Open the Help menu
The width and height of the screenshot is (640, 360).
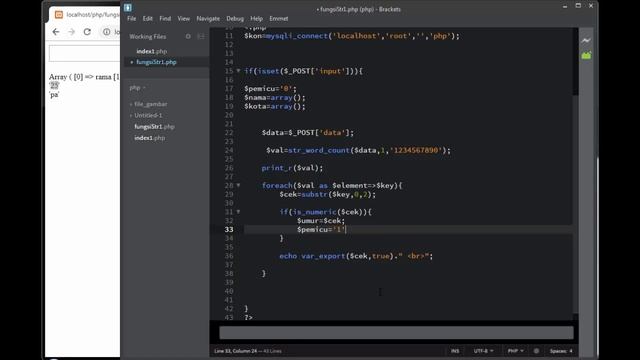(256, 19)
